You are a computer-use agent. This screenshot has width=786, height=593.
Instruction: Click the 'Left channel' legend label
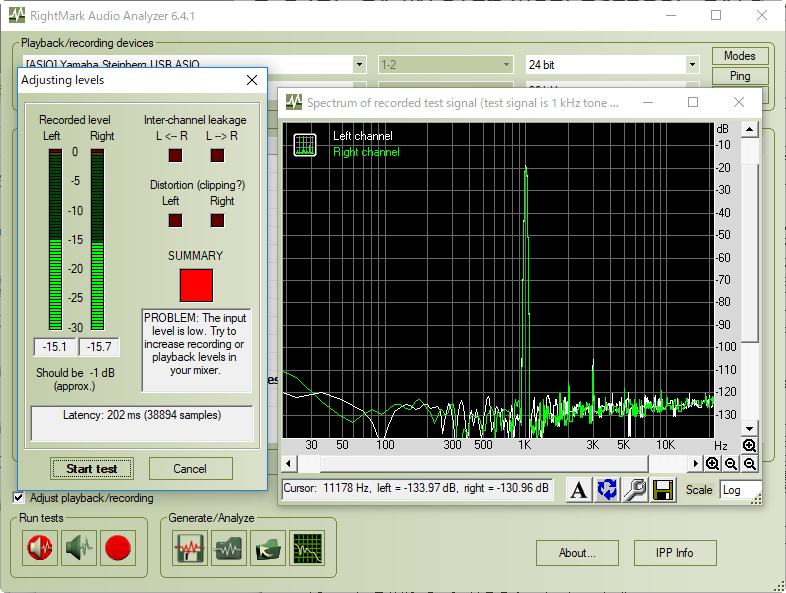click(x=362, y=136)
